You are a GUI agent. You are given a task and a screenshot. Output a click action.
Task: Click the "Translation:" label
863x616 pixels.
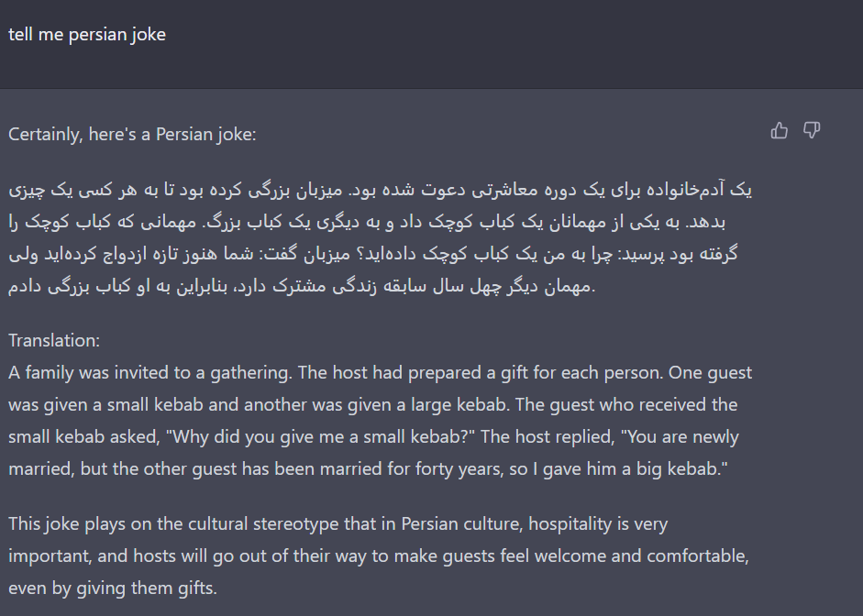click(54, 340)
